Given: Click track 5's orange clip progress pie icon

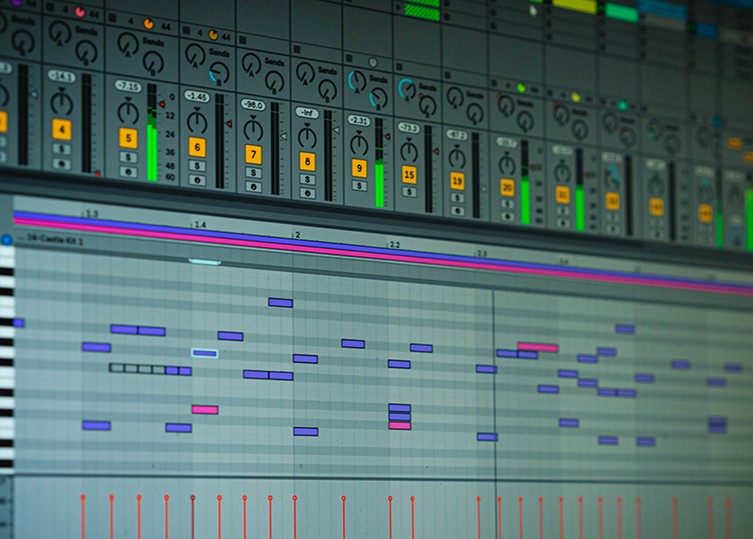Looking at the screenshot, I should tap(149, 24).
